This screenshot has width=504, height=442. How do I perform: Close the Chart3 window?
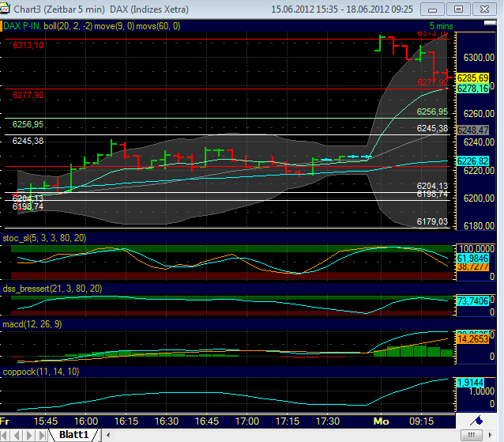(484, 9)
